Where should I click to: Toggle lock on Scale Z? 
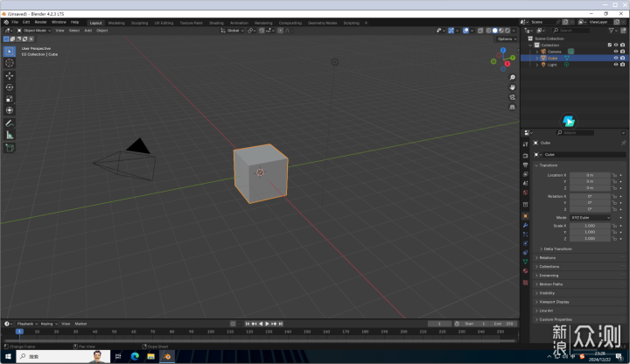(x=614, y=239)
